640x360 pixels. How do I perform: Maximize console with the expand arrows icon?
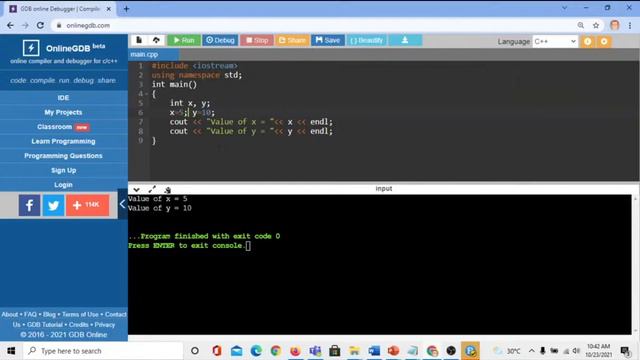coord(152,189)
